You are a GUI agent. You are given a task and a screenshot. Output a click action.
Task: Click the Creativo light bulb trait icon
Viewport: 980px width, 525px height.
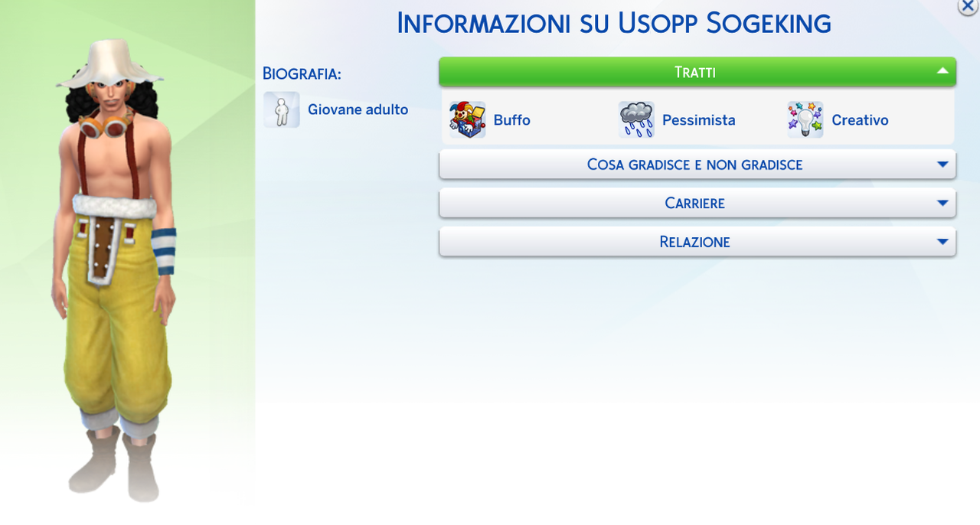[x=805, y=119]
